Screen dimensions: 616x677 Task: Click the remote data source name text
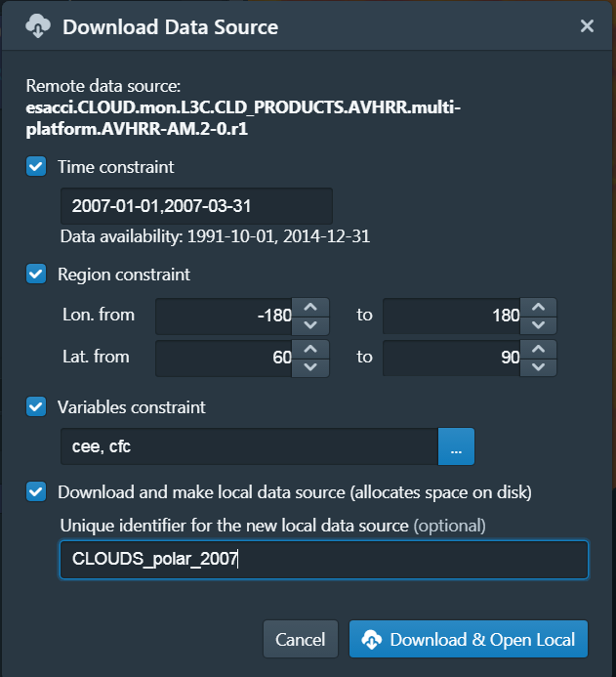click(x=243, y=118)
